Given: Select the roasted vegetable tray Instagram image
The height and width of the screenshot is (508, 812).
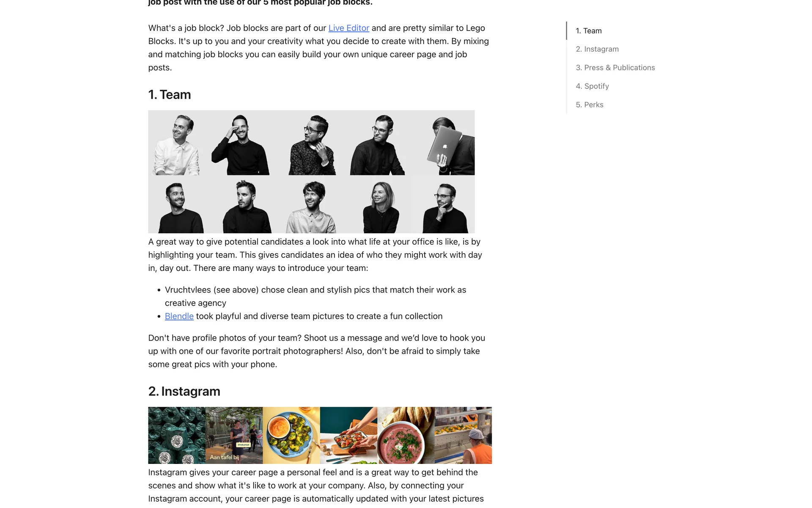Looking at the screenshot, I should click(348, 435).
